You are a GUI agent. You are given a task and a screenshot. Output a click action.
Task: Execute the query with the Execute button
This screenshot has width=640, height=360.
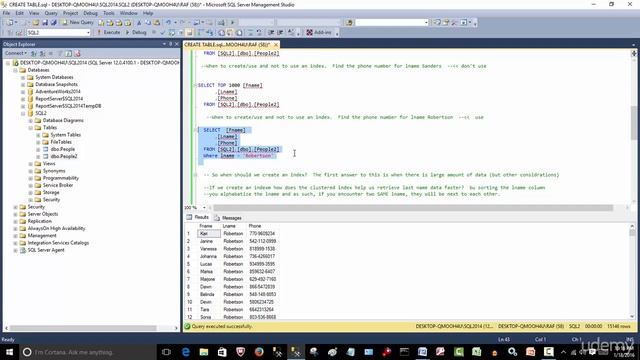pyautogui.click(x=108, y=32)
